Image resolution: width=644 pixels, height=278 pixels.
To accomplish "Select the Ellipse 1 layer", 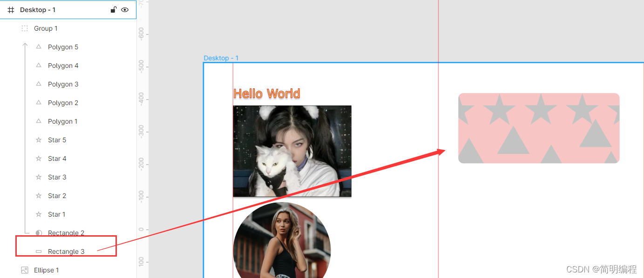I will 68,270.
